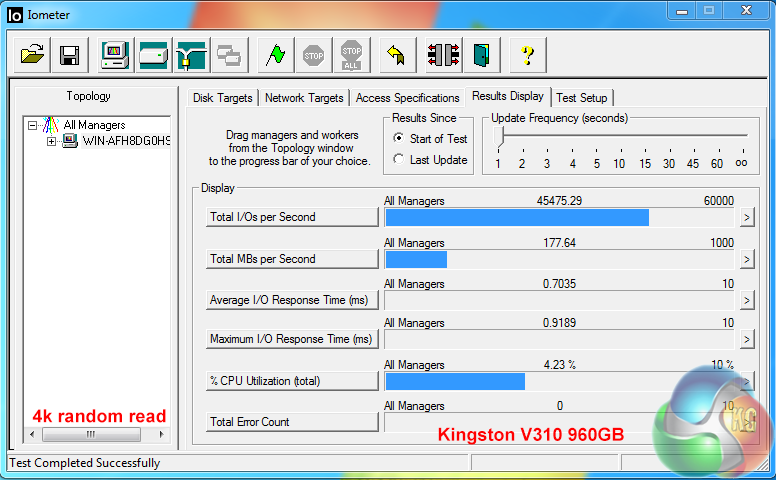Add a new disk worker
Viewport: 776px width, 480px height.
coord(153,55)
